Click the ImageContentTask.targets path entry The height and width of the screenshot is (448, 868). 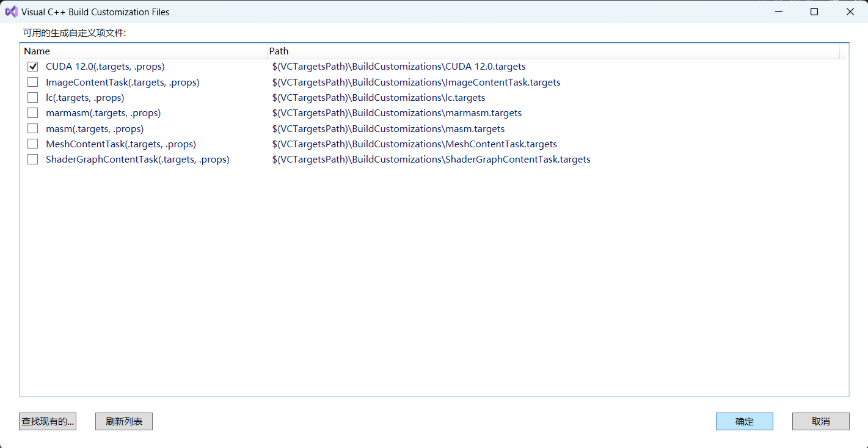pyautogui.click(x=416, y=82)
